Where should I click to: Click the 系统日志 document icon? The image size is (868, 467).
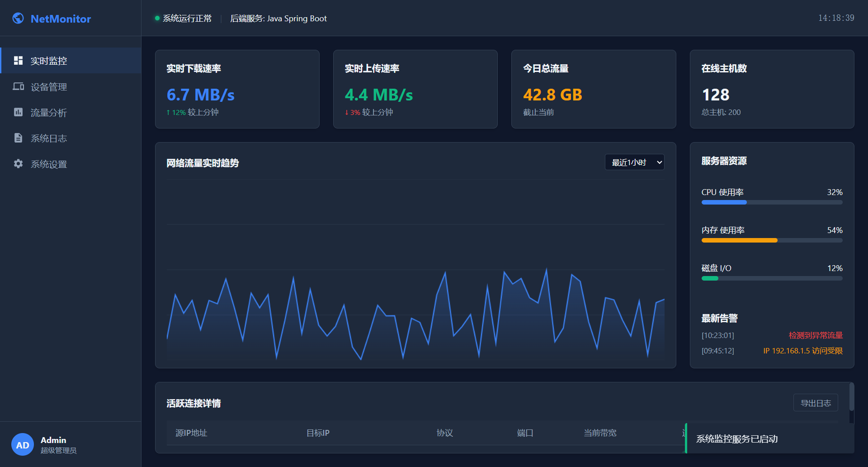(x=18, y=138)
